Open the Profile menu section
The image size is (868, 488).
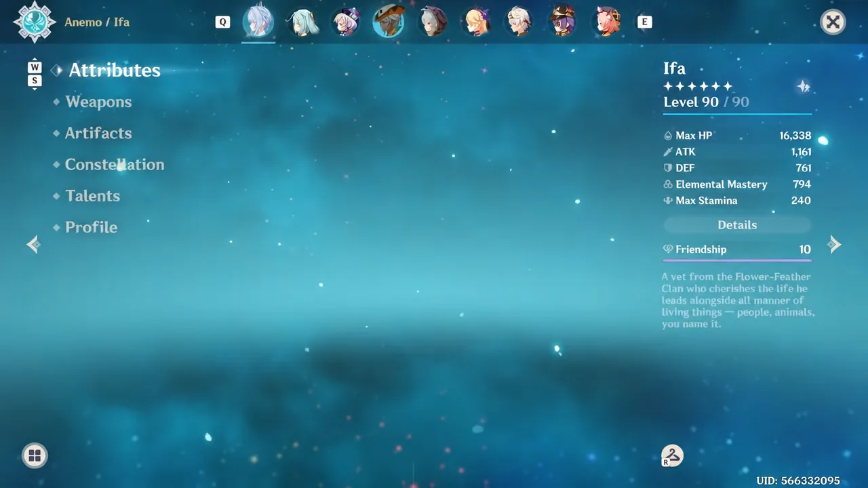(x=91, y=227)
